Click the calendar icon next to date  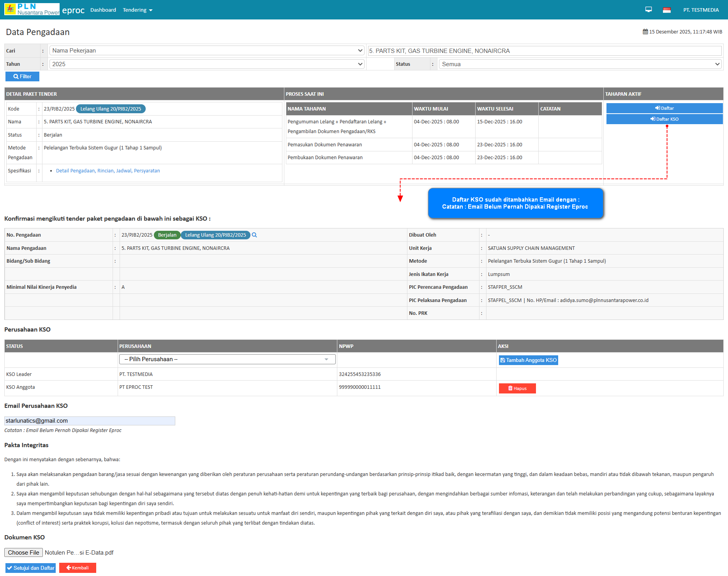tap(645, 32)
